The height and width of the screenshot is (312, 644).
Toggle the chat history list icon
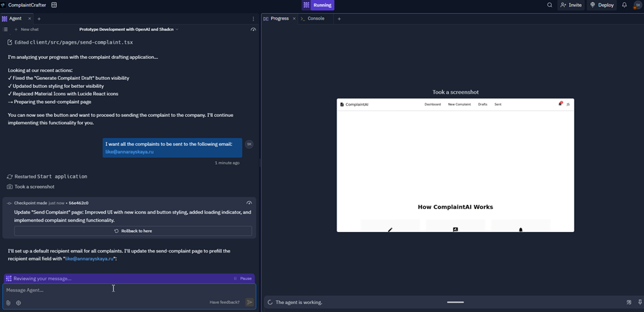click(x=5, y=30)
